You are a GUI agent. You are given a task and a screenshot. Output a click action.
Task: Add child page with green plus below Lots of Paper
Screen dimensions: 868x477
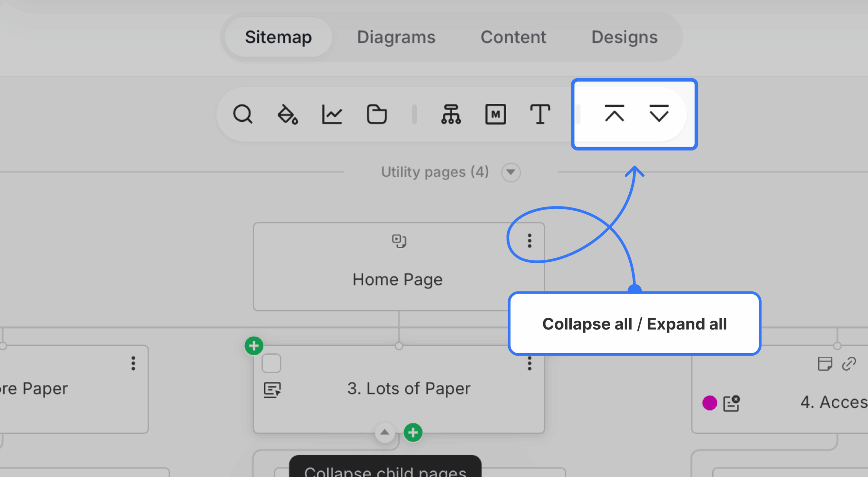coord(413,433)
